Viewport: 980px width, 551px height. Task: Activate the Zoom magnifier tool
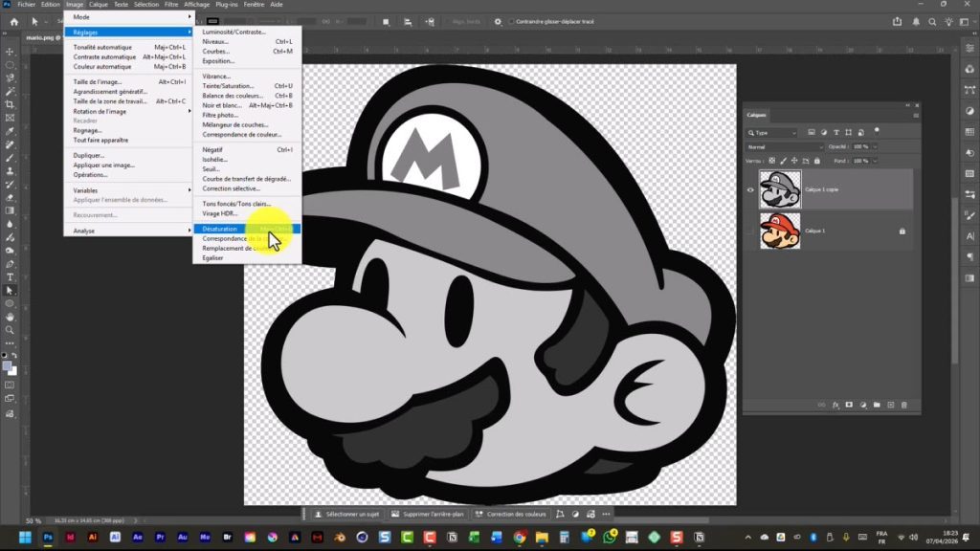[10, 330]
